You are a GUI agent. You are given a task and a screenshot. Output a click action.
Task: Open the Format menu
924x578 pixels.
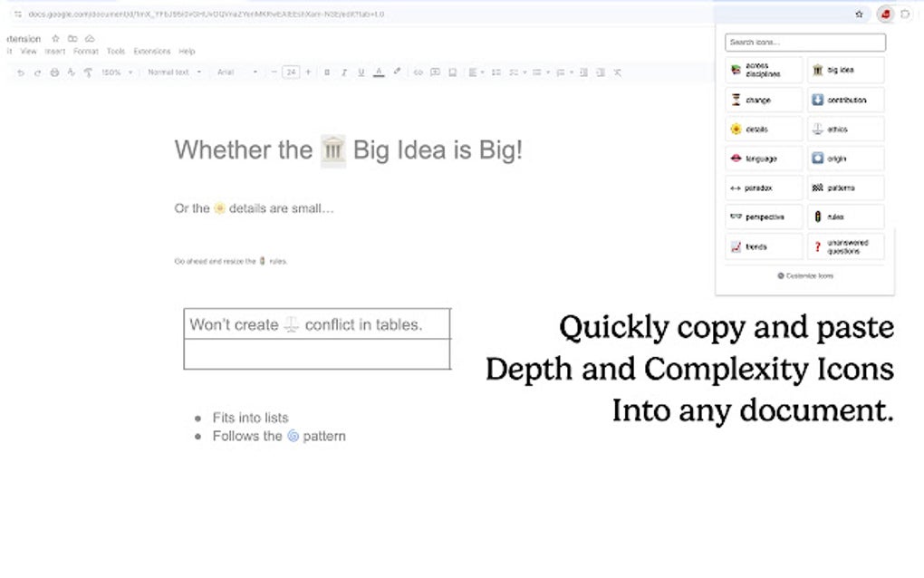(x=85, y=52)
